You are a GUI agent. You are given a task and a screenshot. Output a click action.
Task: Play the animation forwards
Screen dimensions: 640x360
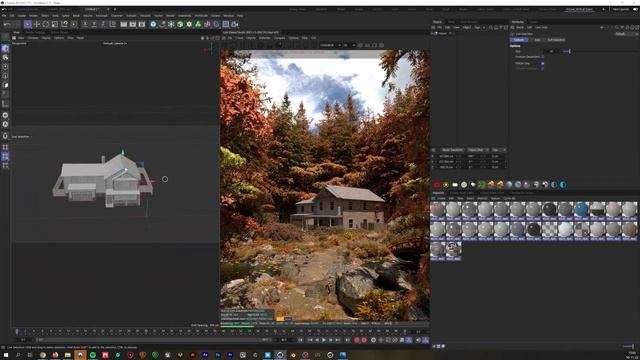[324, 340]
